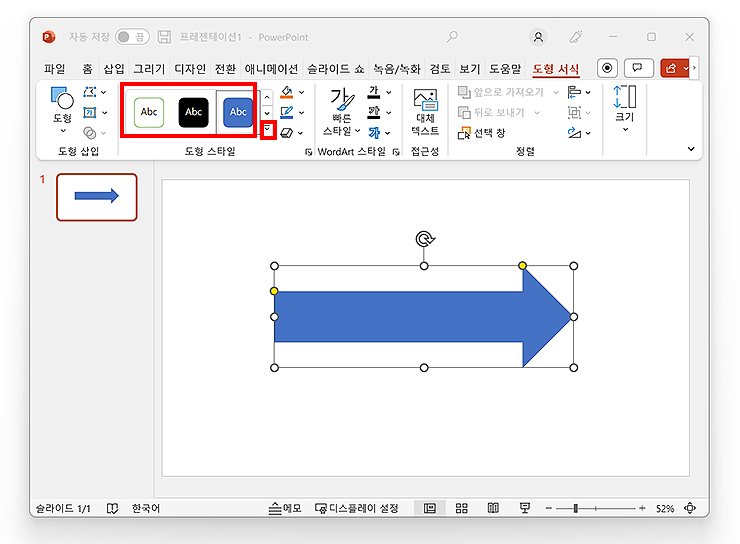This screenshot has width=740, height=544.
Task: Open shape effects dropdown arrow
Action: pos(301,134)
